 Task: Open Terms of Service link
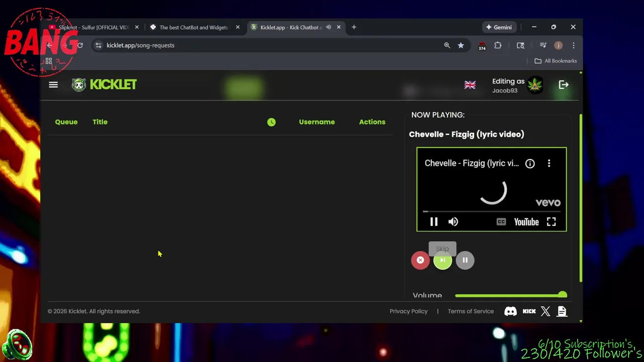coord(470,311)
